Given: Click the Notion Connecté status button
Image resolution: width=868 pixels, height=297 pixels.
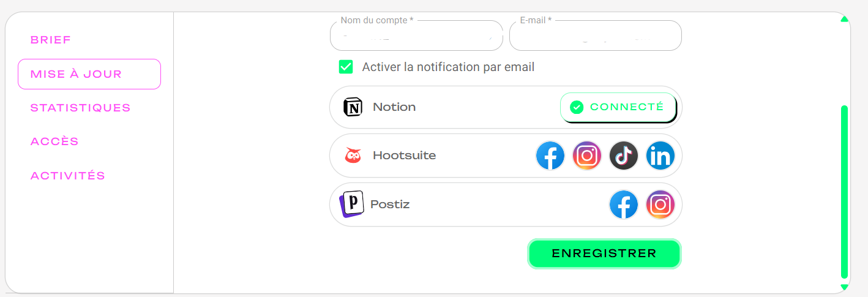Looking at the screenshot, I should [618, 107].
